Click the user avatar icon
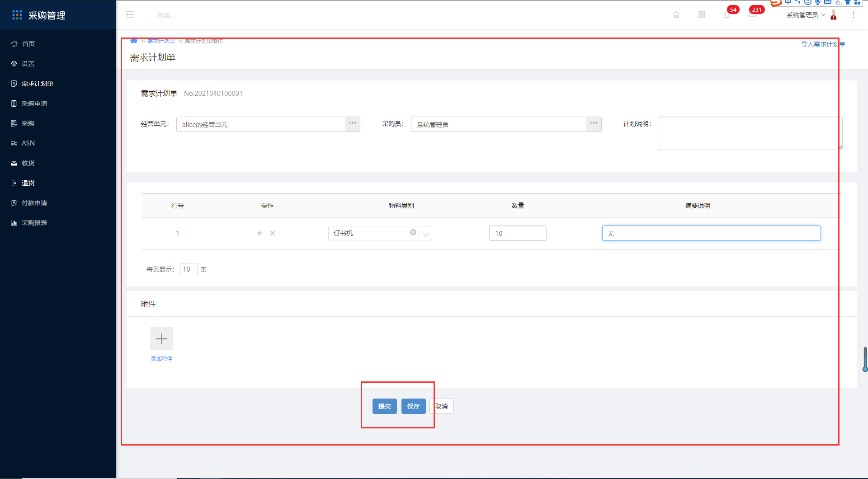The height and width of the screenshot is (479, 868). 834,15
